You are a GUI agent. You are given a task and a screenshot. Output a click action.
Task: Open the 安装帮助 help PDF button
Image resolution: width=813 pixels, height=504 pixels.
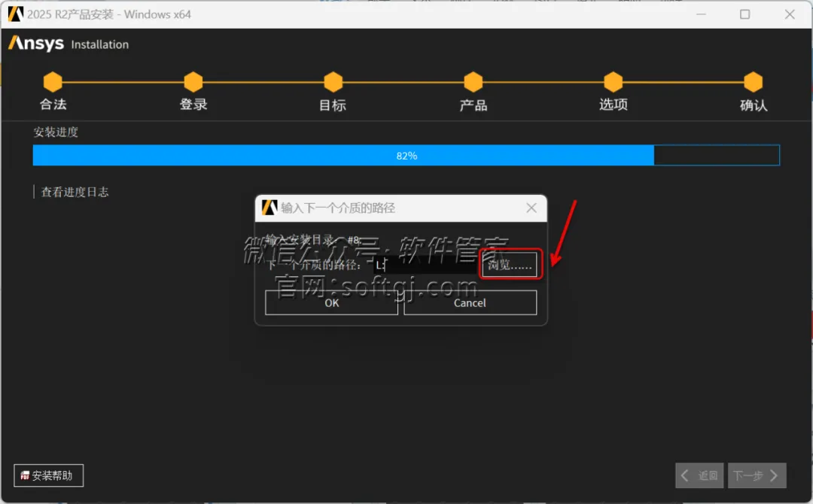(x=48, y=475)
